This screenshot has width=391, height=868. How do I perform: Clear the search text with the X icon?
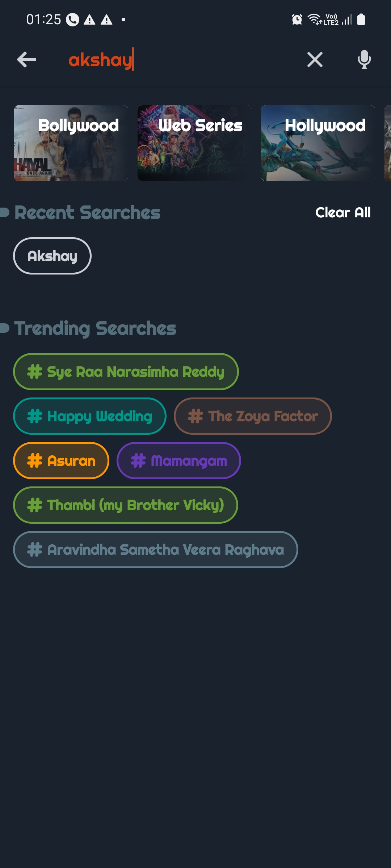315,60
